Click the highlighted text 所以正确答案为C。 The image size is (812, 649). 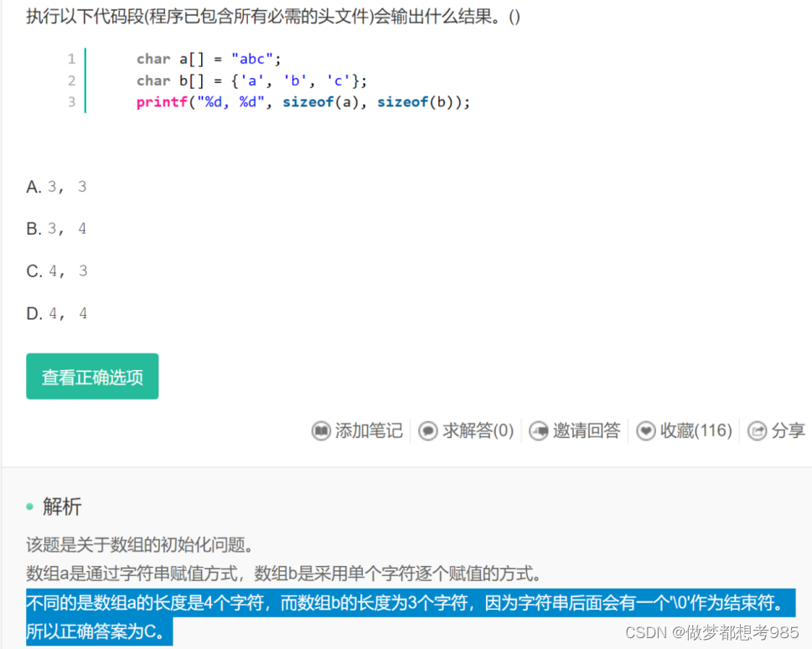100,631
